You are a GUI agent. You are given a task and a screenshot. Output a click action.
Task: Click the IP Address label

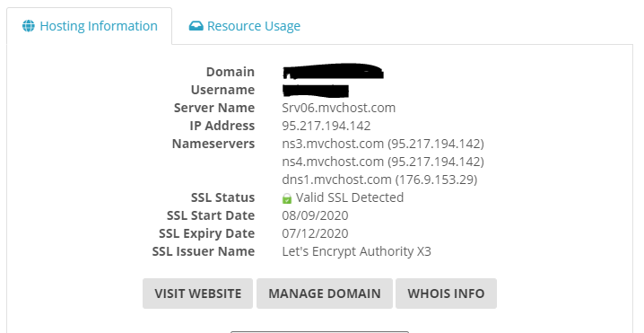pos(222,126)
